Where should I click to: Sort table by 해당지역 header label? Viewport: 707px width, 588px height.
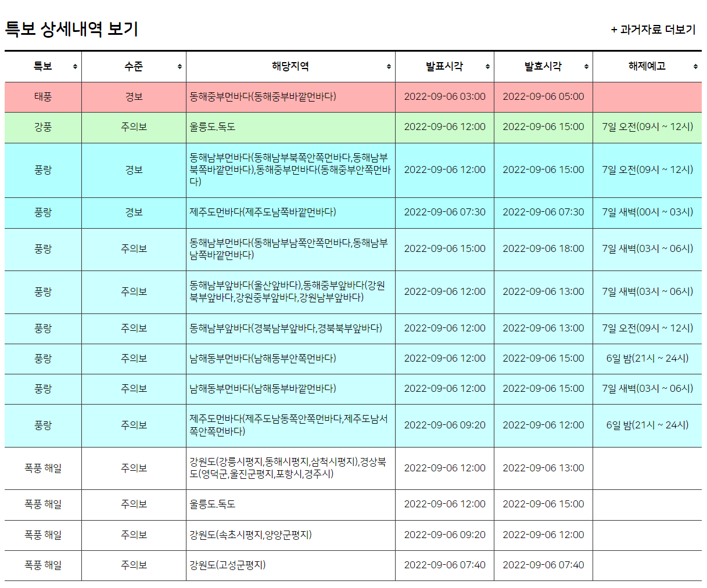[290, 66]
